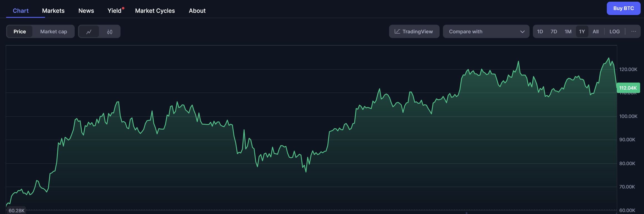644x214 pixels.
Task: Open the Market Cycles tab
Action: coord(155,11)
